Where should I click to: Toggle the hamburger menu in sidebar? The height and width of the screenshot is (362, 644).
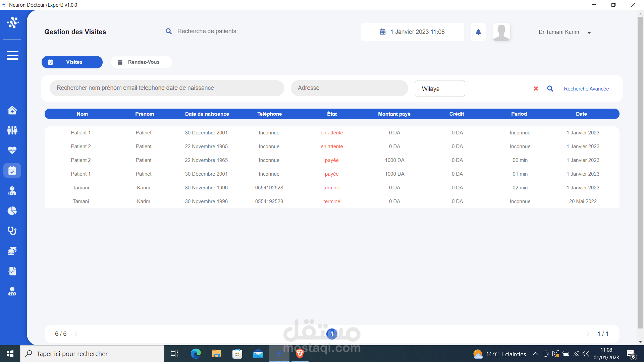click(x=12, y=55)
